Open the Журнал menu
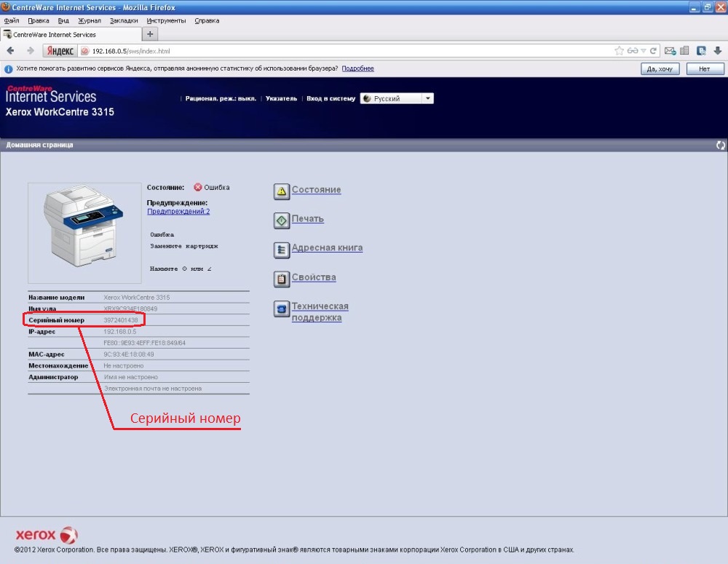This screenshot has width=728, height=564. point(90,20)
